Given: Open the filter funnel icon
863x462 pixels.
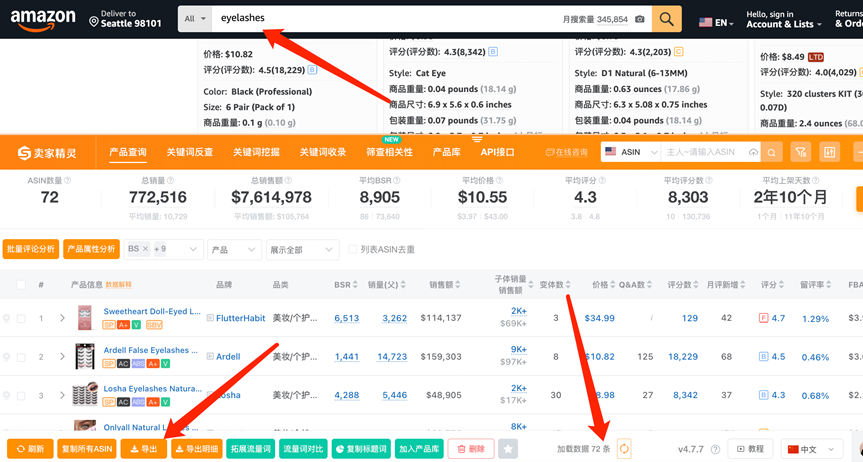Looking at the screenshot, I should point(801,153).
